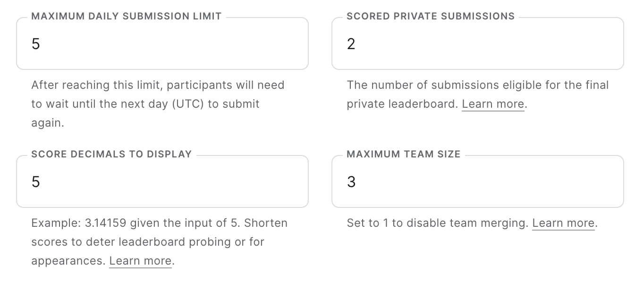
Task: Open the Learn more link under Score Decimals
Action: tap(140, 260)
